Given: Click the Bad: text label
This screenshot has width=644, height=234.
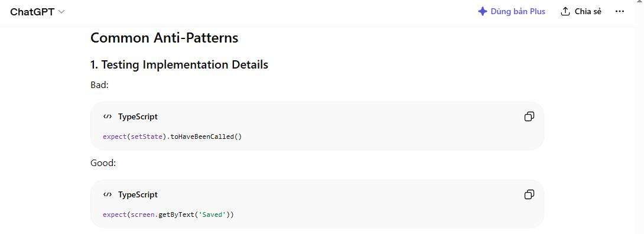Looking at the screenshot, I should (x=99, y=85).
